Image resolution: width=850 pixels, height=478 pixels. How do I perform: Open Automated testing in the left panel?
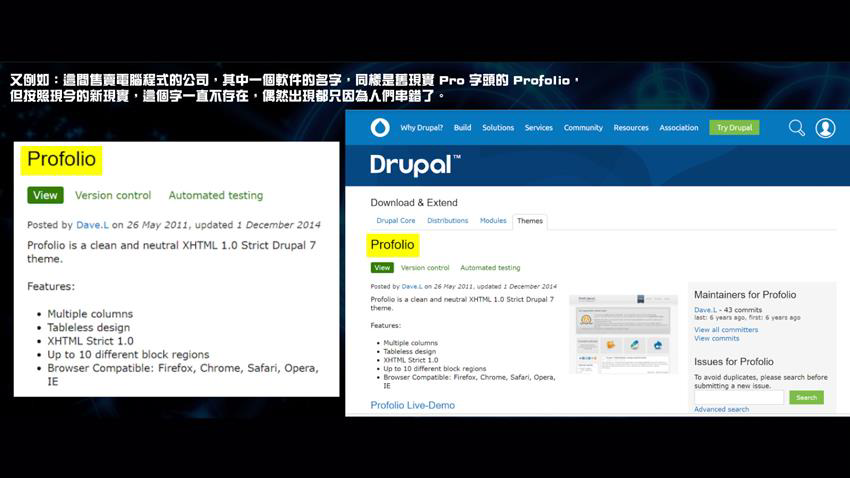click(216, 196)
